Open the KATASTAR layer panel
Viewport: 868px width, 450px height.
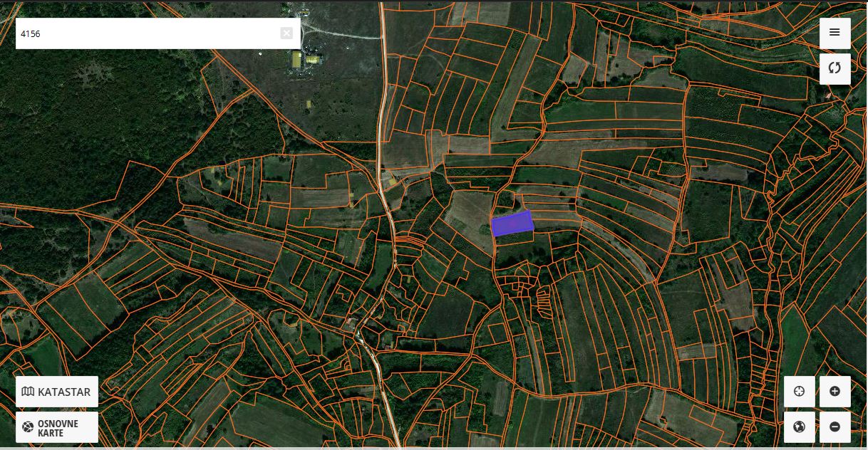point(57,392)
